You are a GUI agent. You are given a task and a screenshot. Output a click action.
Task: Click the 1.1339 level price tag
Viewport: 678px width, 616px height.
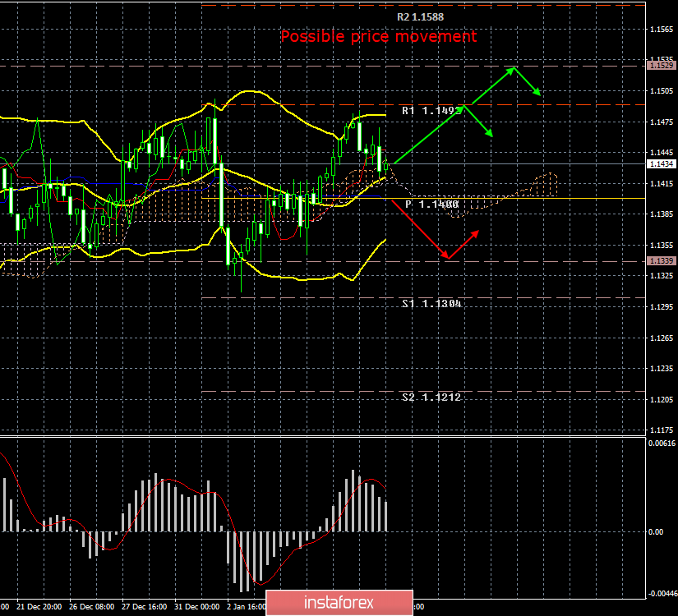point(661,260)
